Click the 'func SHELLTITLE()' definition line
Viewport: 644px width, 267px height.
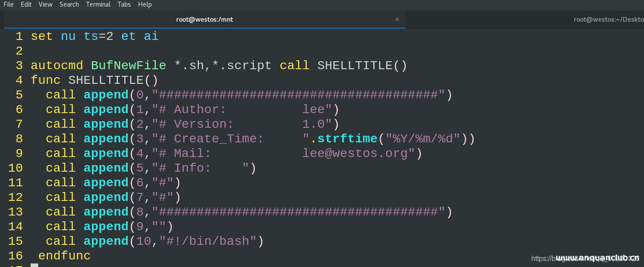click(94, 80)
